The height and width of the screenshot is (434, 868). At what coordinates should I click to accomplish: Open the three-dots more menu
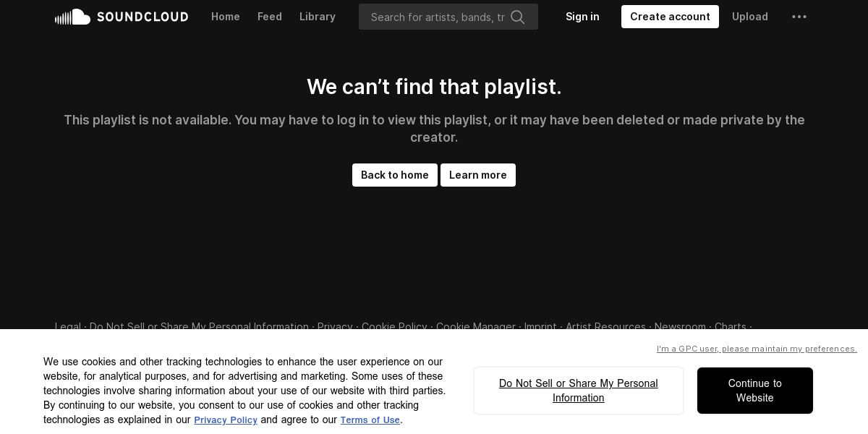coord(799,17)
